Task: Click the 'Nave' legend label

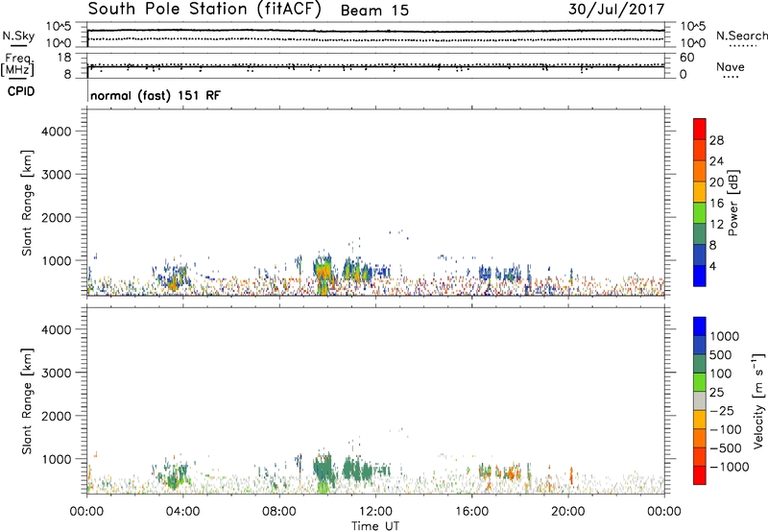Action: [x=731, y=66]
